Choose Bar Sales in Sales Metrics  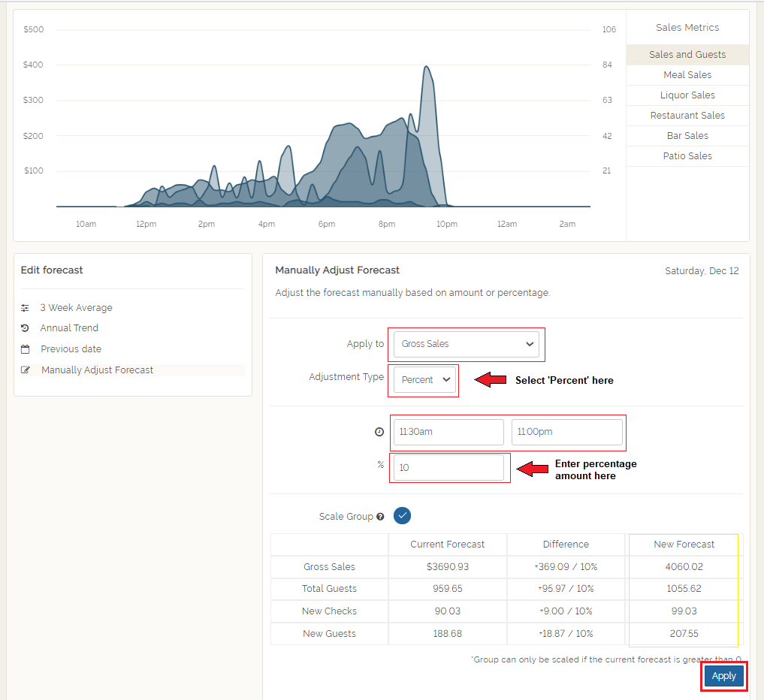pos(687,136)
